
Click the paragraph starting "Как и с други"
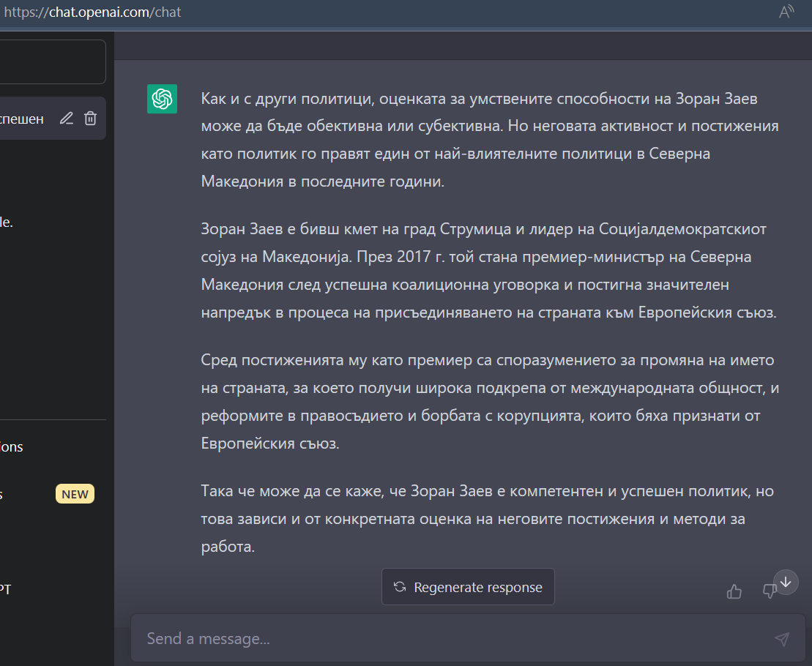[489, 139]
